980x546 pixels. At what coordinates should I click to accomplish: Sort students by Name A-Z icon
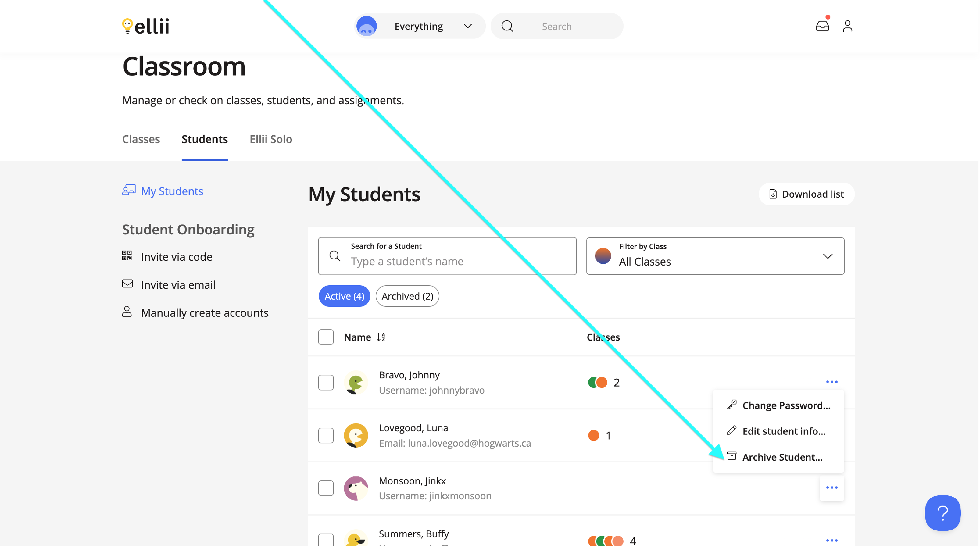(381, 337)
